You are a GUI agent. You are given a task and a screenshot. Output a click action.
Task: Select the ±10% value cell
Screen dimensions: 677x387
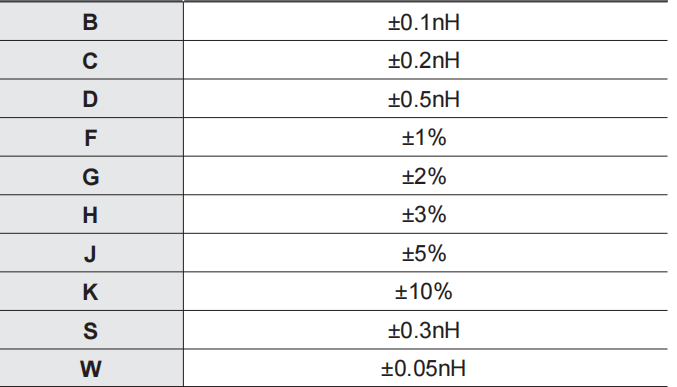point(425,292)
